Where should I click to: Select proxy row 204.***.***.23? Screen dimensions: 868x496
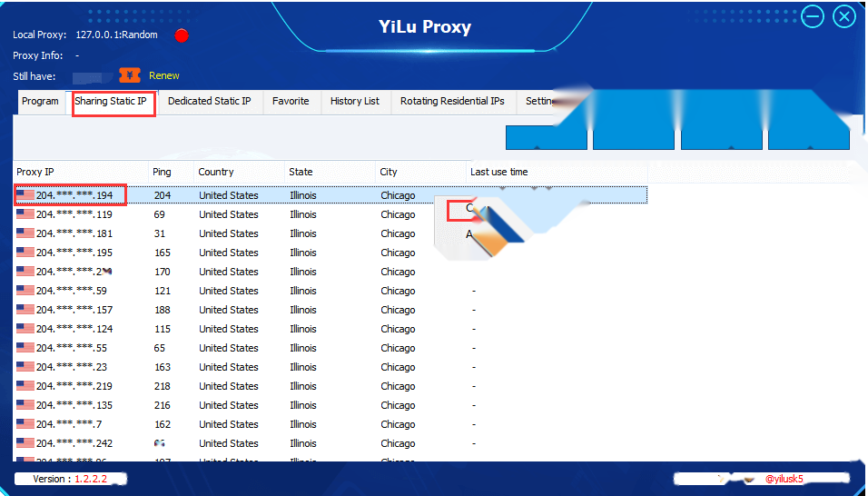330,367
